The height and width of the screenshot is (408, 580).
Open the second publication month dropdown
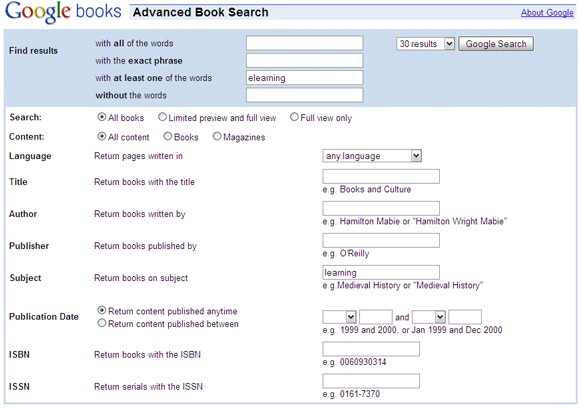[x=429, y=317]
